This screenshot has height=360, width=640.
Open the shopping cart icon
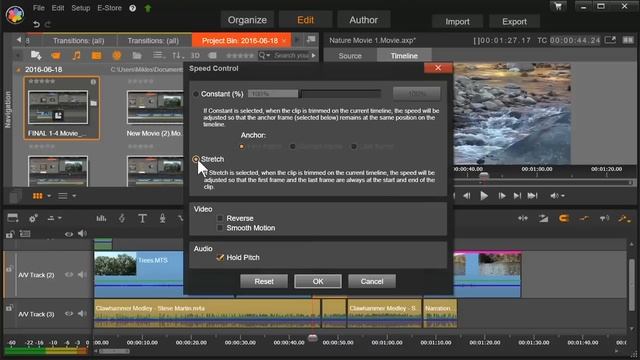(558, 7)
